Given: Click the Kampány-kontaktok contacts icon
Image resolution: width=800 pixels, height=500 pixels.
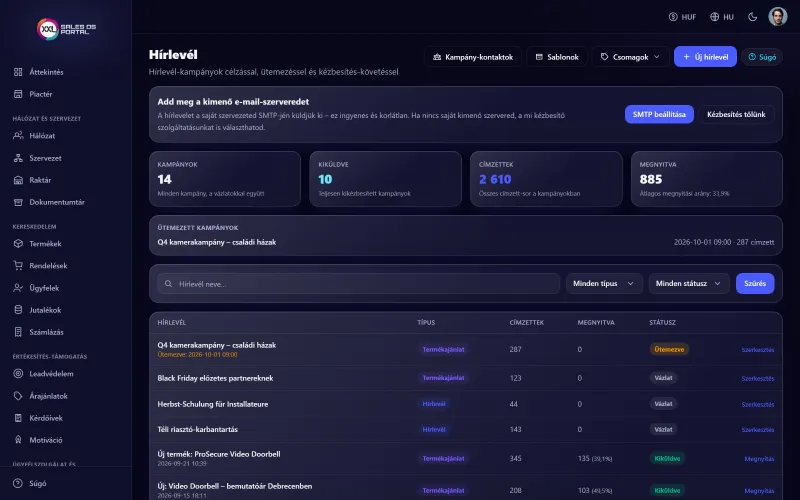Looking at the screenshot, I should coord(437,57).
